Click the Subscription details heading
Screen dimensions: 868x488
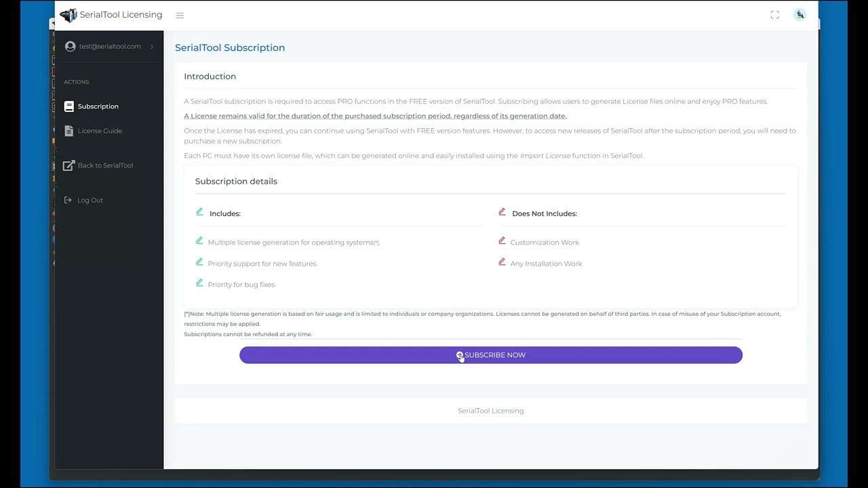coord(236,182)
